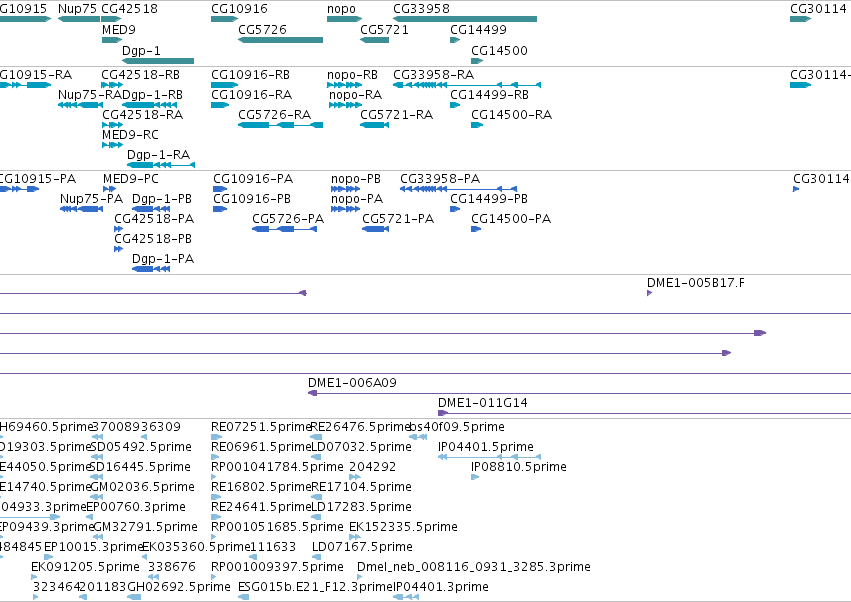851x602 pixels.
Task: Click EST EK091205.5prime
Action: click(x=85, y=567)
